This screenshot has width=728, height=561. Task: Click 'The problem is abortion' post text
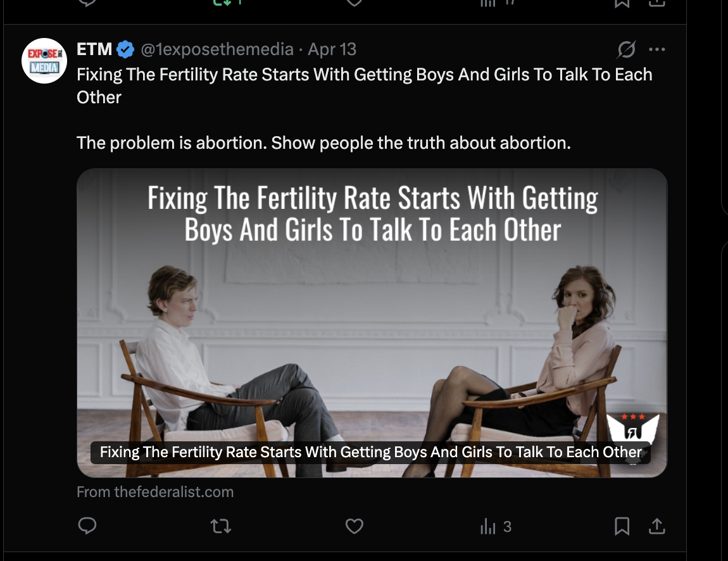click(323, 143)
